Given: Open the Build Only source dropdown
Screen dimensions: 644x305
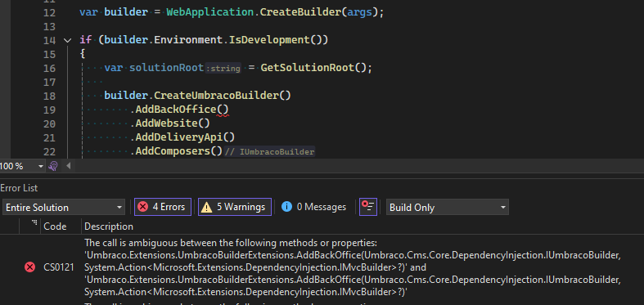Looking at the screenshot, I should (x=448, y=208).
